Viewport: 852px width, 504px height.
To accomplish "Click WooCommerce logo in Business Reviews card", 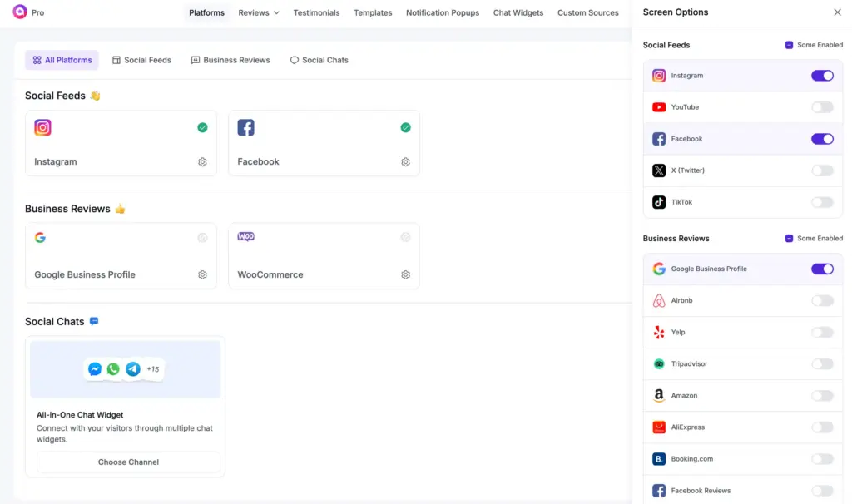I will [245, 236].
